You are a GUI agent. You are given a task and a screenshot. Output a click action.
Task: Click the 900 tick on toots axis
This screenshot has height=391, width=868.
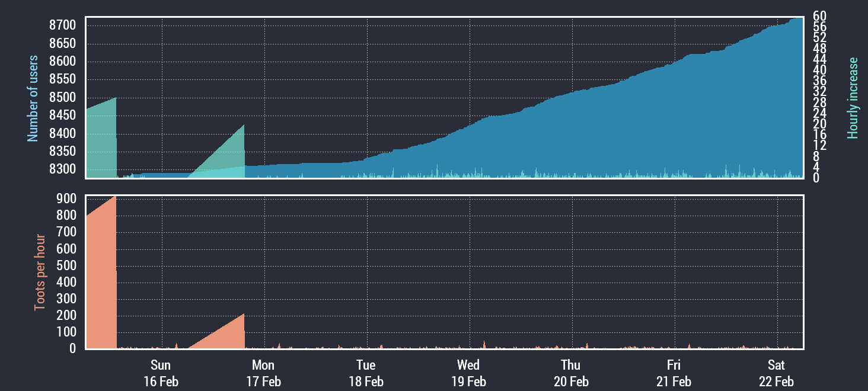pyautogui.click(x=66, y=199)
